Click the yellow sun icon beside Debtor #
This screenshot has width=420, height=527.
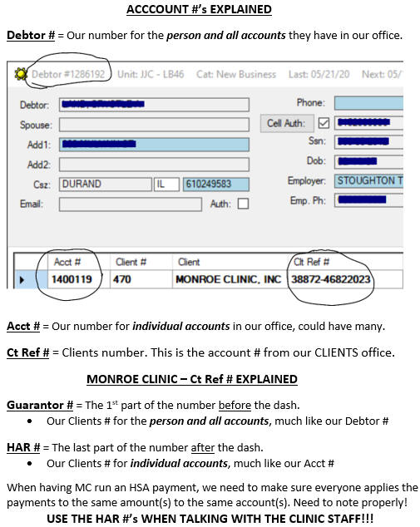pos(21,74)
